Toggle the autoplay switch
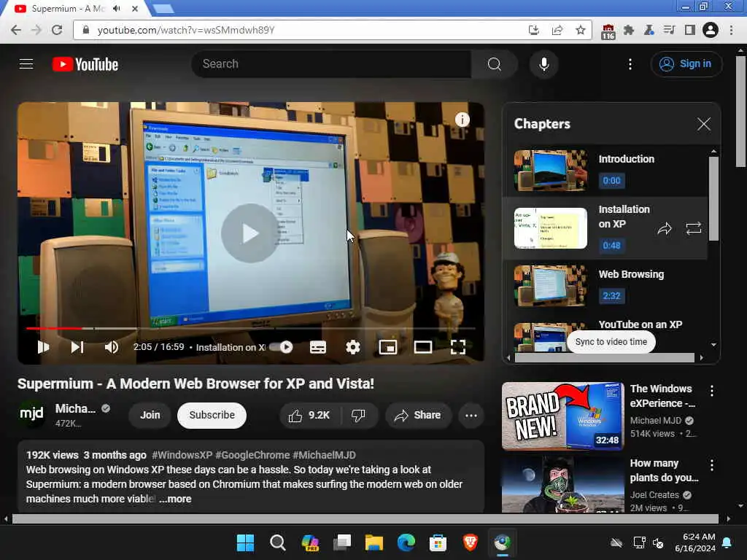Viewport: 747px width, 560px height. (x=281, y=347)
